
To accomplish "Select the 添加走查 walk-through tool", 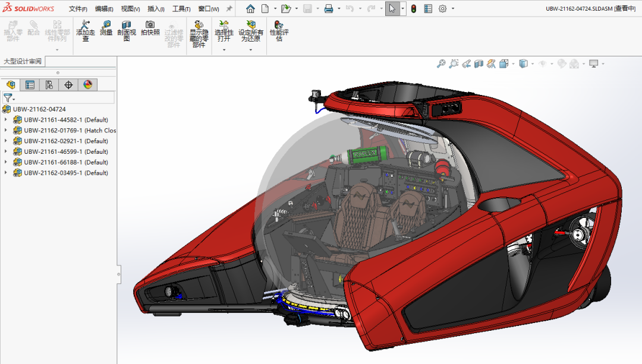I will tap(85, 31).
